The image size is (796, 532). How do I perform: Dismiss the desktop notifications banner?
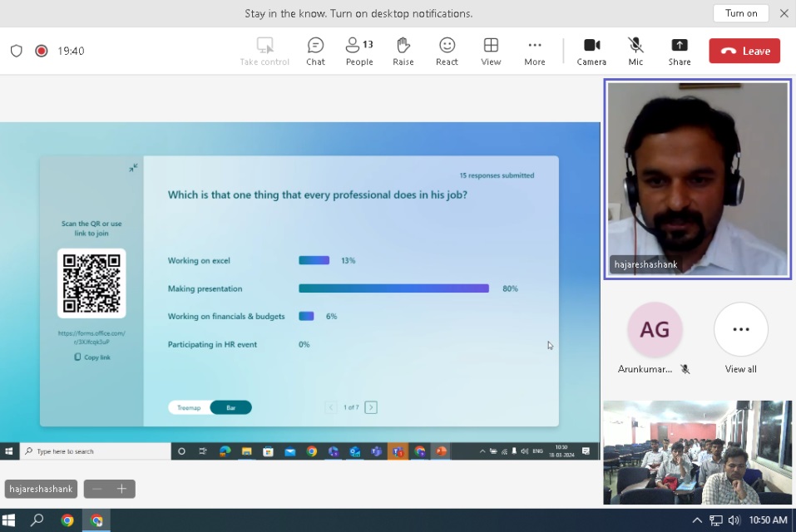pyautogui.click(x=784, y=13)
